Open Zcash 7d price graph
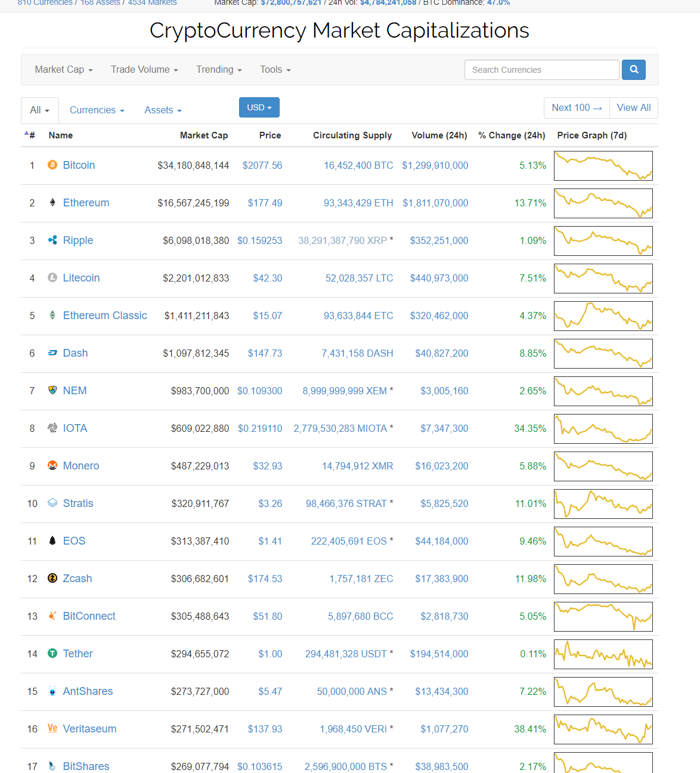 coord(603,579)
